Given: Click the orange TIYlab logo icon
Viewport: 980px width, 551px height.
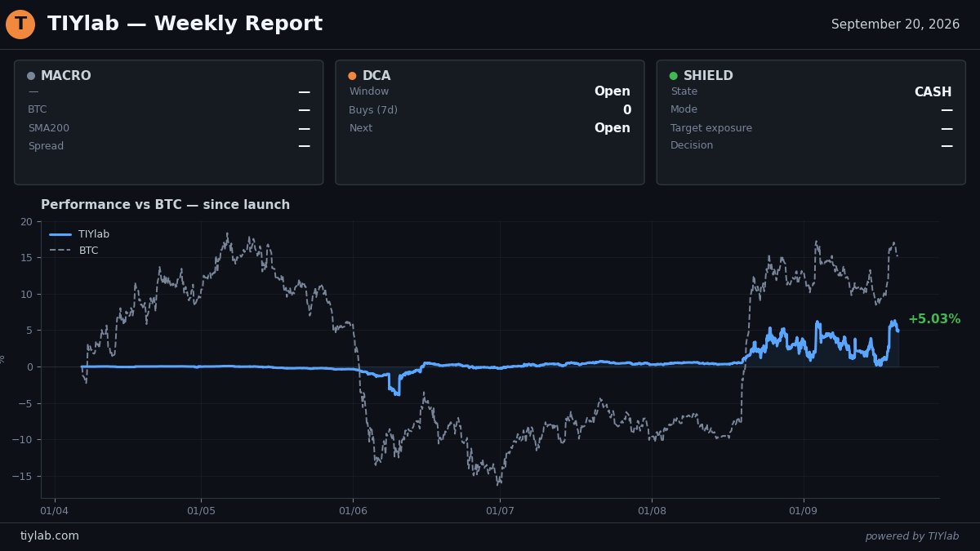Looking at the screenshot, I should tap(20, 24).
